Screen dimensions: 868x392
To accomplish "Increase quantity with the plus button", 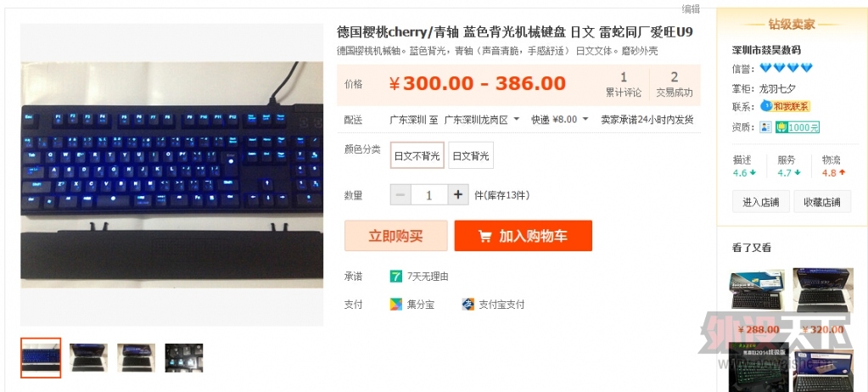I will coord(458,195).
